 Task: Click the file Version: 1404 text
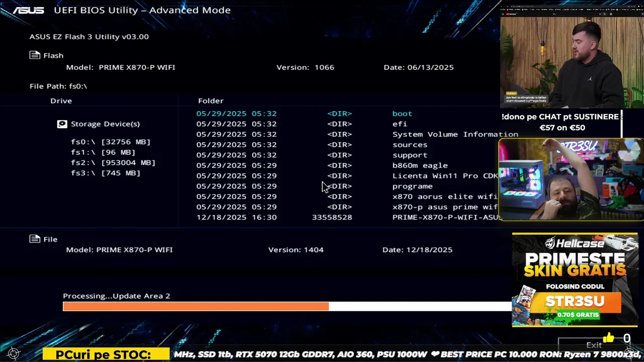click(296, 249)
